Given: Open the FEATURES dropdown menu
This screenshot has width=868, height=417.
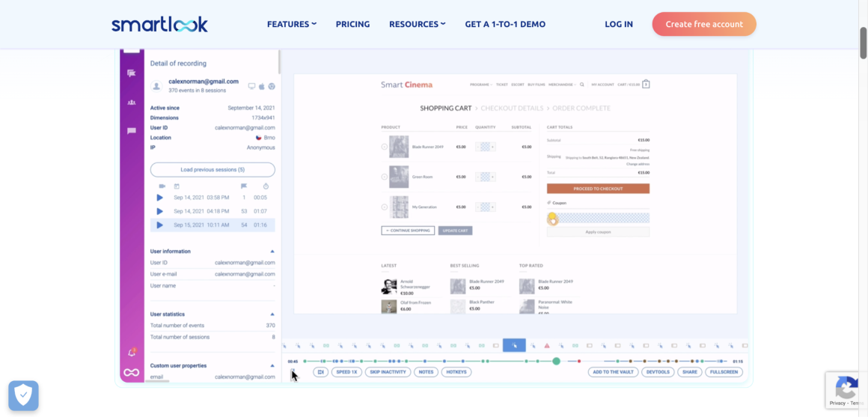Looking at the screenshot, I should click(292, 25).
